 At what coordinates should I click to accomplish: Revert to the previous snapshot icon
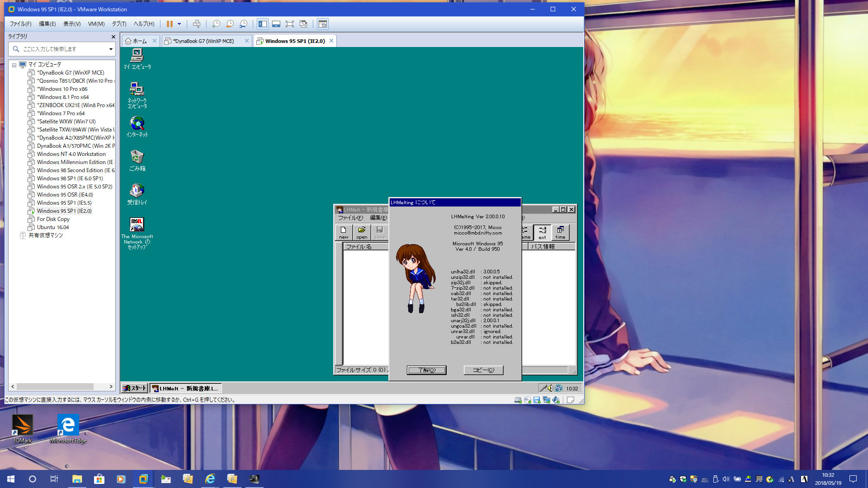click(x=230, y=24)
